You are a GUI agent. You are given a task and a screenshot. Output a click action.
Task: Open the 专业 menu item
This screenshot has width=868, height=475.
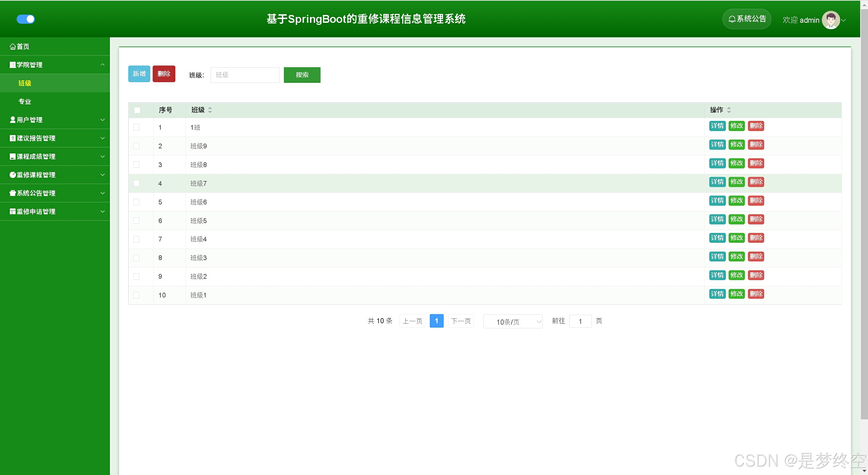25,102
